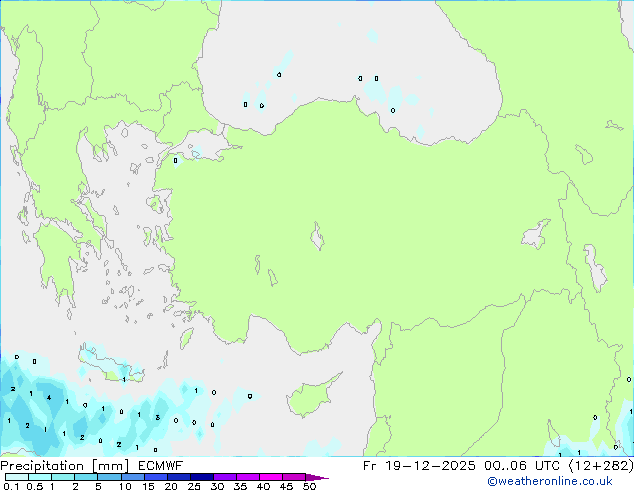634x490 pixels.
Task: Click the '10' legend label
Action: (x=125, y=486)
